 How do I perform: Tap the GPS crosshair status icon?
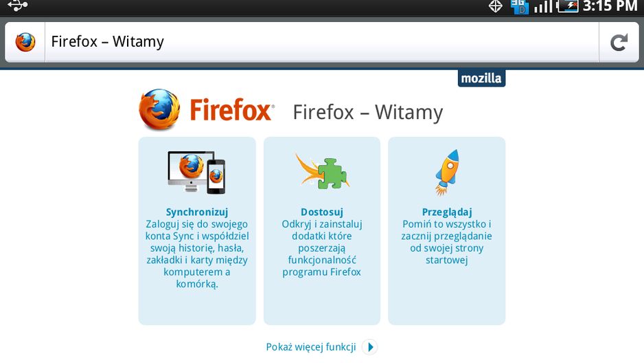click(x=495, y=6)
